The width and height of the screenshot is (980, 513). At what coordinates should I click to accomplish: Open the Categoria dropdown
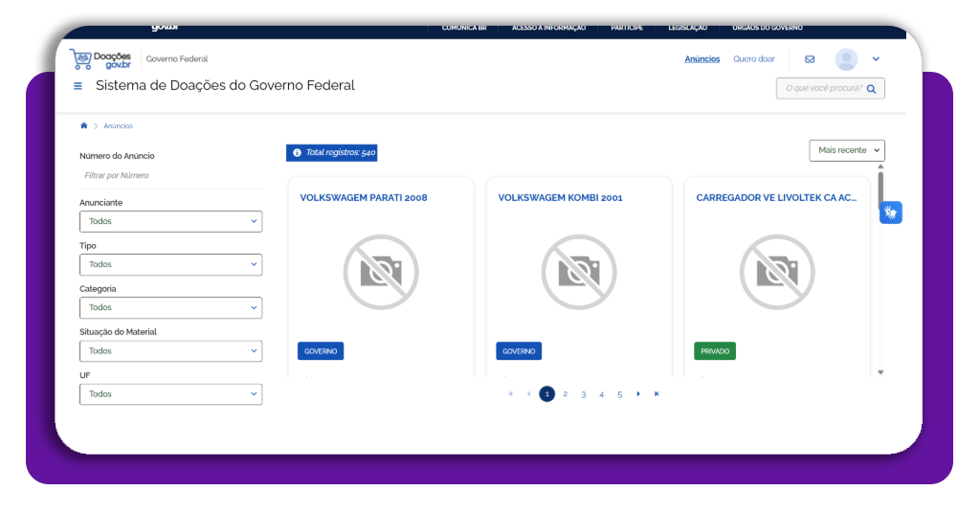click(170, 307)
